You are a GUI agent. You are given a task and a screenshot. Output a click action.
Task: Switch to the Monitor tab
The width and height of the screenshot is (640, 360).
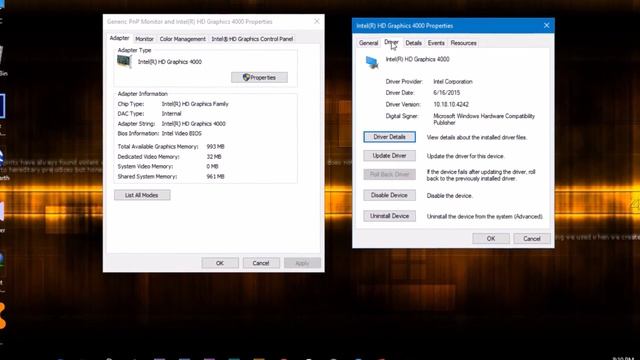pyautogui.click(x=144, y=39)
